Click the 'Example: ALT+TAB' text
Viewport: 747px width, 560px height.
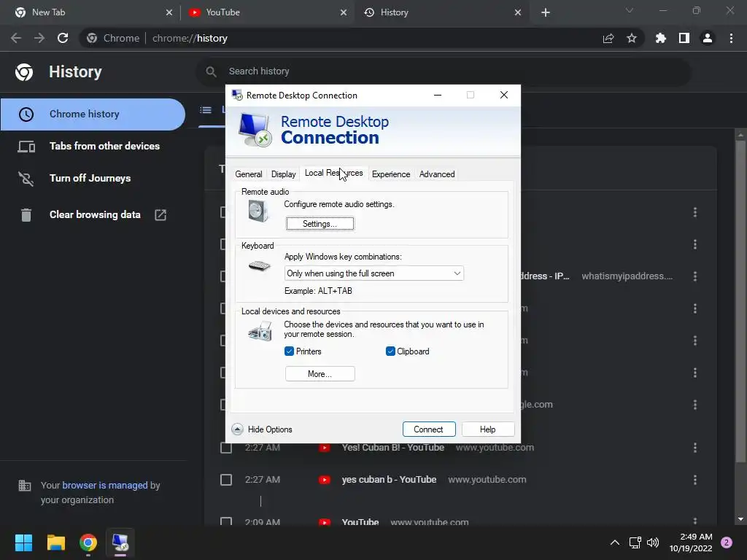(x=318, y=291)
